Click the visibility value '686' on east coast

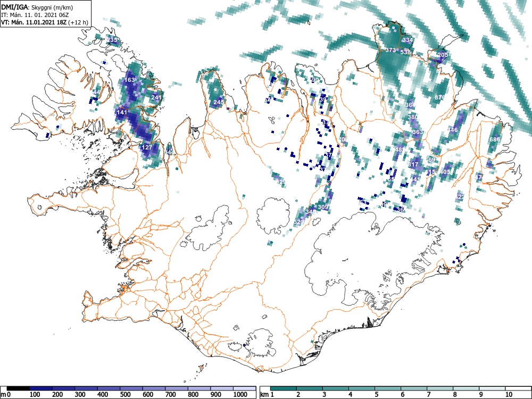495,139
